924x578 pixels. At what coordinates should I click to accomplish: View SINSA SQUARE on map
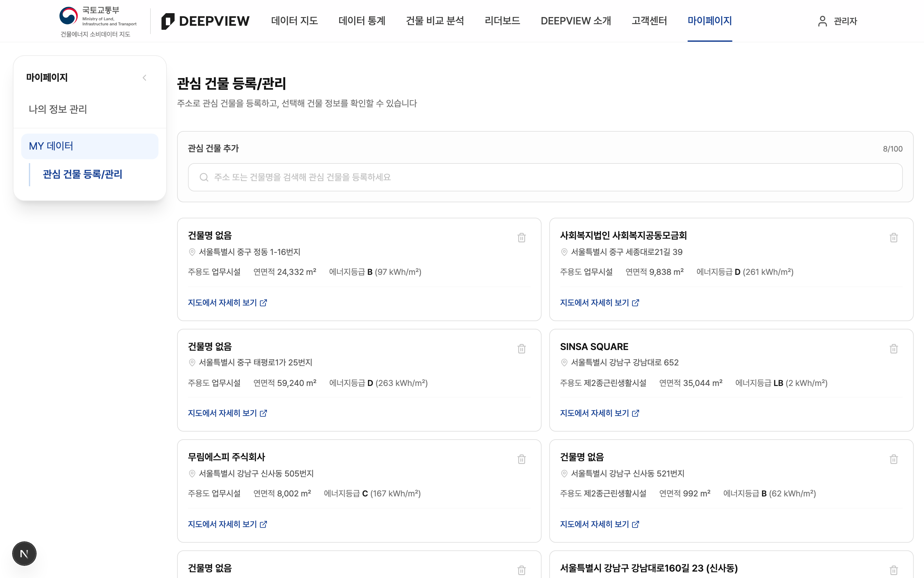pyautogui.click(x=599, y=413)
